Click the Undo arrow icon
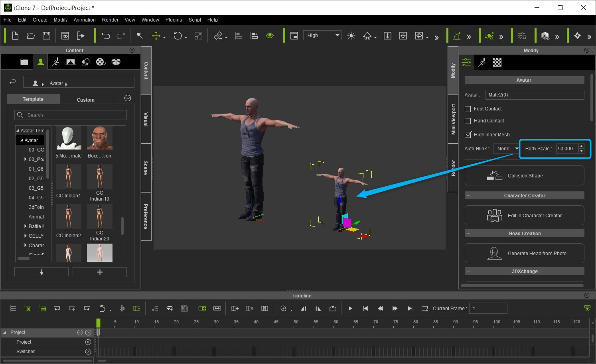Screen dimensions: 596x364 (106, 36)
